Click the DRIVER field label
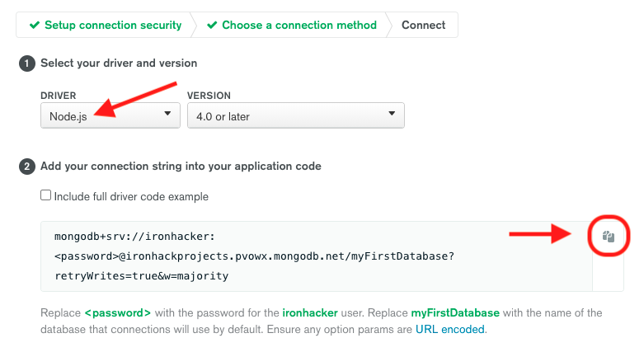Screen dimensions: 644x352 pos(59,96)
